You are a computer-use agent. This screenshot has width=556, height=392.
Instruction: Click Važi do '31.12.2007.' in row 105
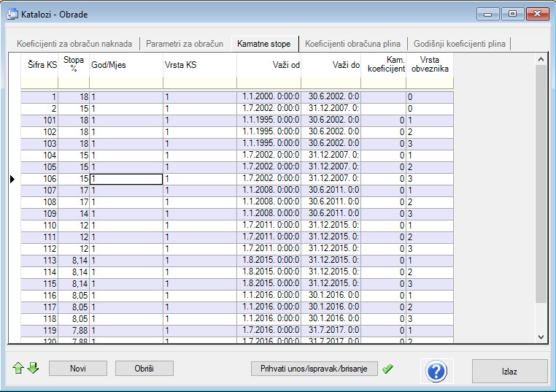click(331, 167)
